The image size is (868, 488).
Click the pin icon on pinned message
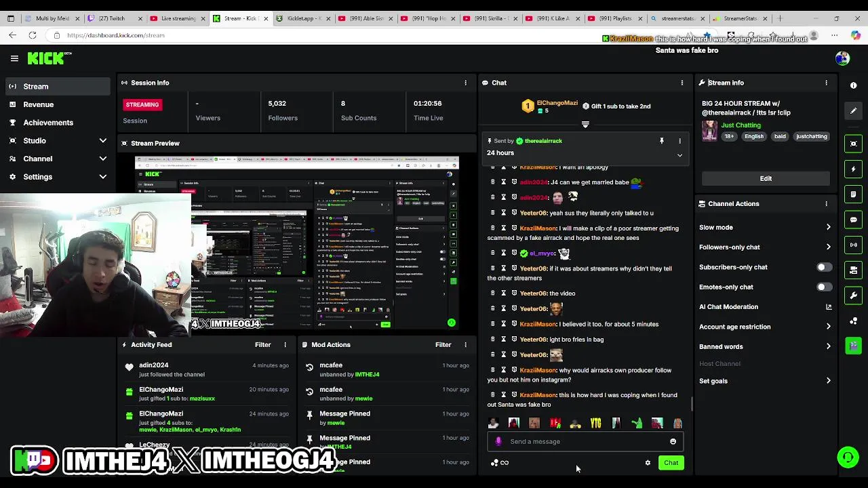[x=662, y=141]
